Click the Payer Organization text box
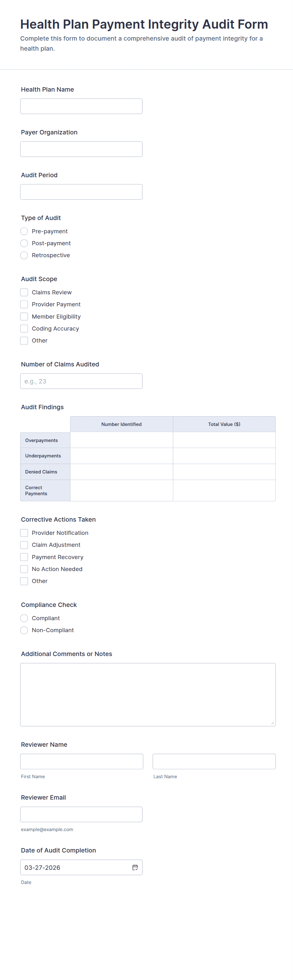293x980 pixels. pos(81,149)
